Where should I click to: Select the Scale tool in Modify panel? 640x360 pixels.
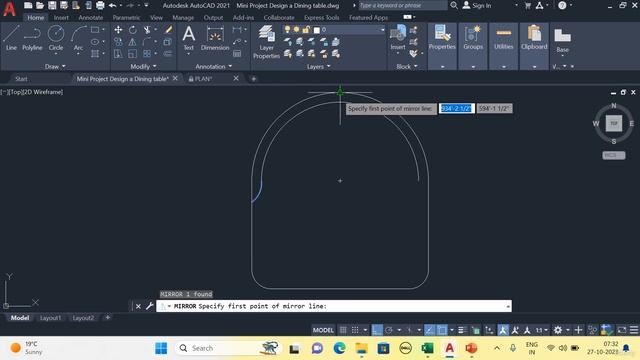133,53
